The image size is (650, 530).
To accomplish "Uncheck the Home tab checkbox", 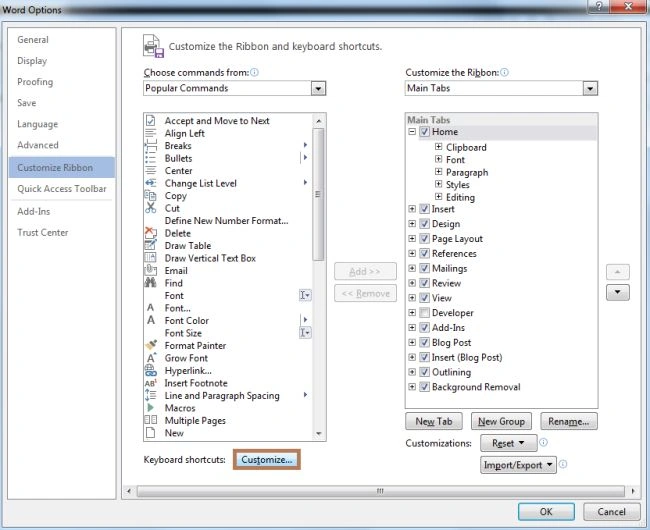I will (424, 132).
